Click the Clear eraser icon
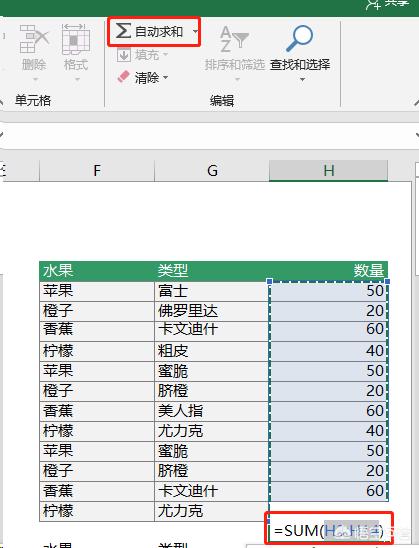Viewport: 419px width, 548px height. pyautogui.click(x=123, y=77)
